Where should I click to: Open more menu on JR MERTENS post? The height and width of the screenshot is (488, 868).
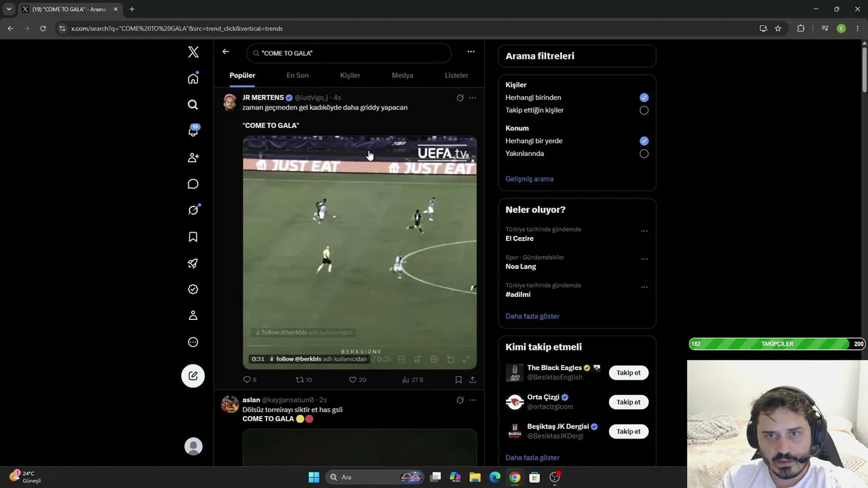click(x=473, y=98)
